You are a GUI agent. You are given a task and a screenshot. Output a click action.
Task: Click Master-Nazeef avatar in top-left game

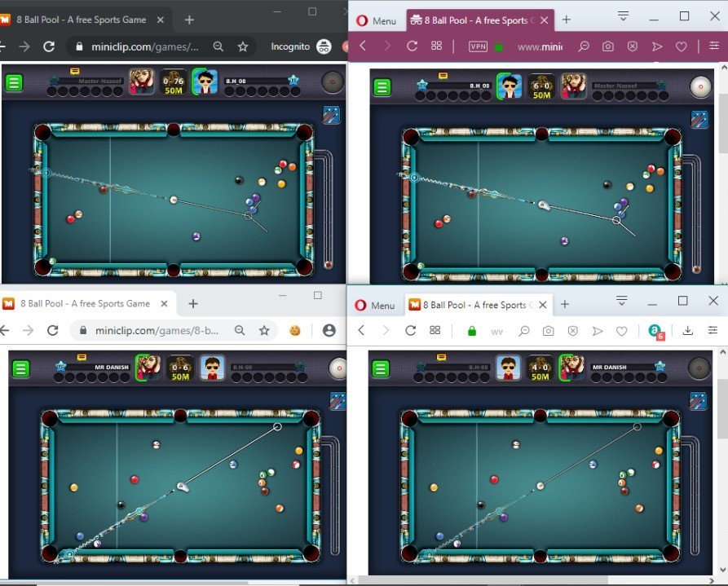[x=141, y=82]
